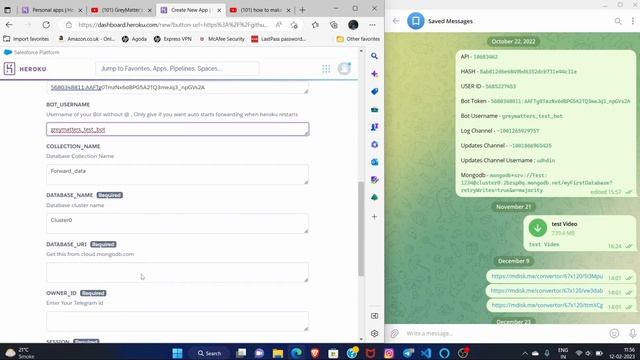This screenshot has height=360, width=640.
Task: Close the Personal apps tab
Action: (x=80, y=10)
